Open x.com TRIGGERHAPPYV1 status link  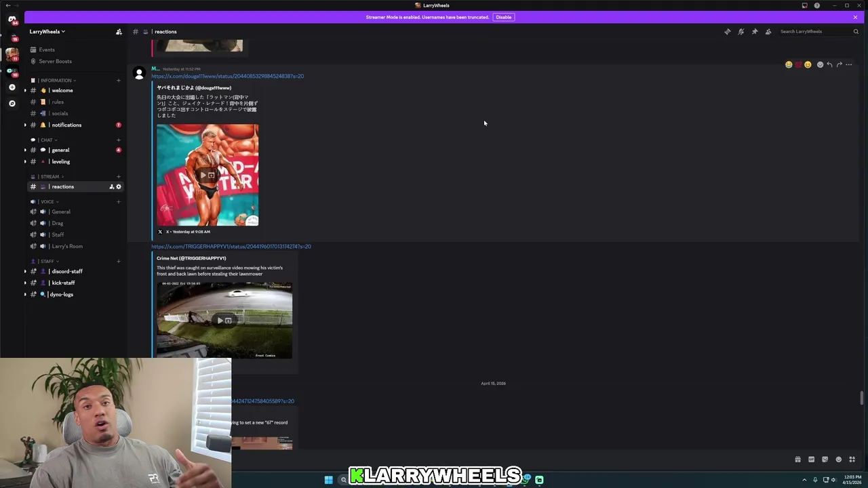point(231,247)
